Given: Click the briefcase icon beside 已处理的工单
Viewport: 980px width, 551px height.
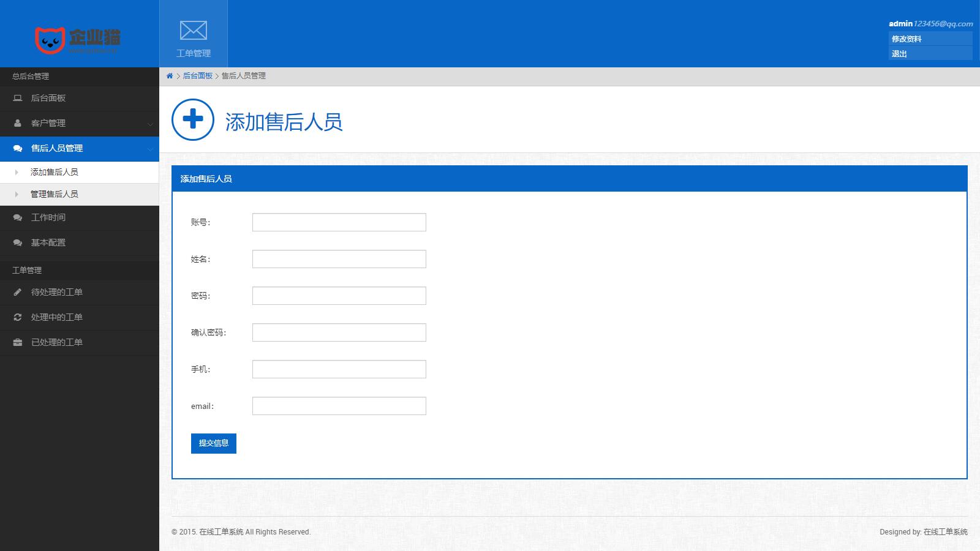Looking at the screenshot, I should (x=18, y=342).
